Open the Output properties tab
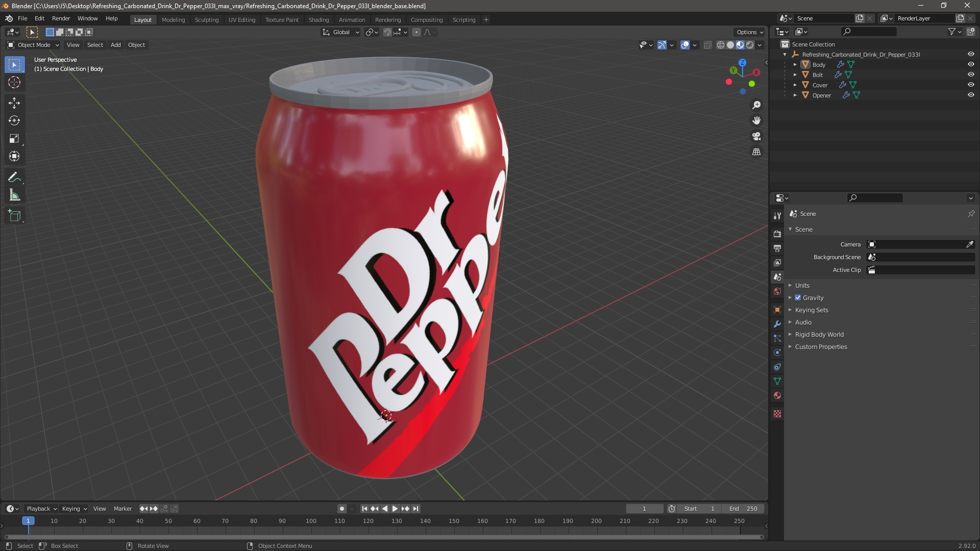 777,248
